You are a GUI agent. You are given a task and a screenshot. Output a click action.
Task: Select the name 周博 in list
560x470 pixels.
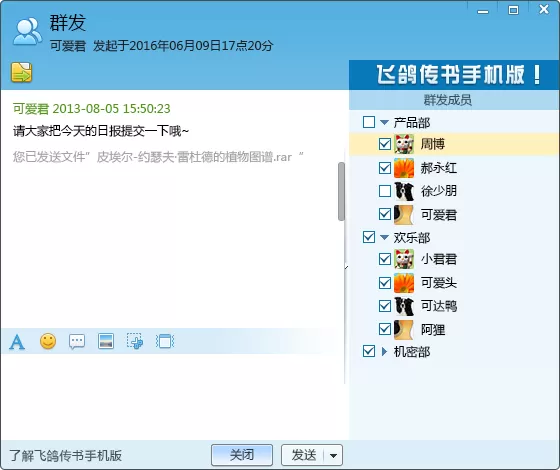pos(433,144)
